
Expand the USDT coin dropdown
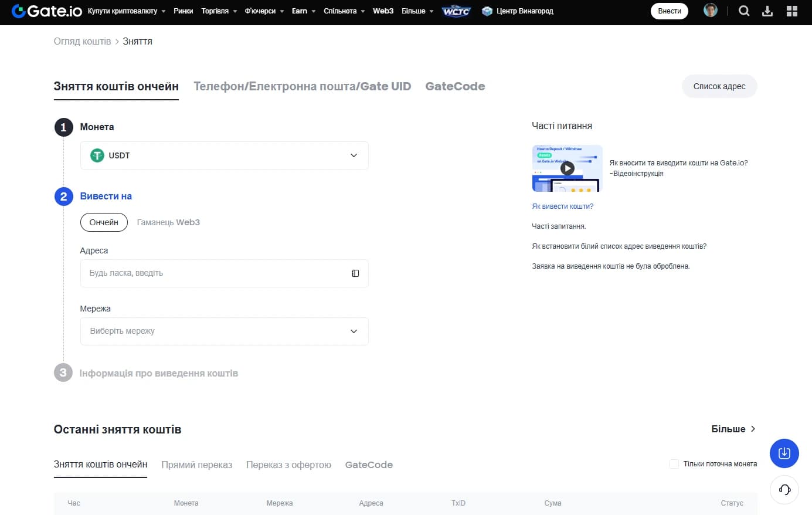tap(224, 155)
